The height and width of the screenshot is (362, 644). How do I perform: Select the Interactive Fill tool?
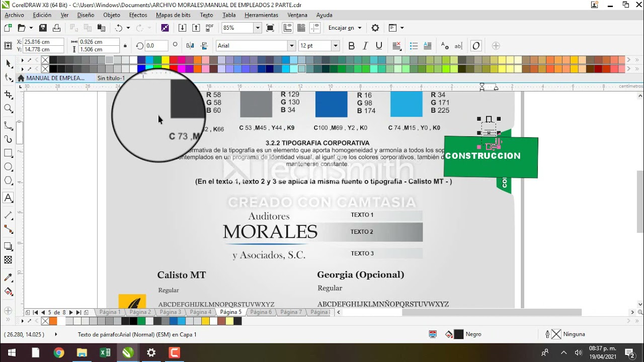[8, 292]
